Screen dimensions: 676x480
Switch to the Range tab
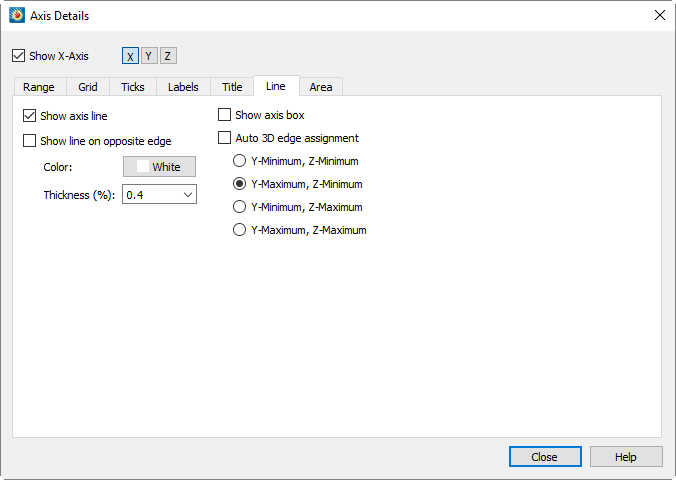[39, 87]
